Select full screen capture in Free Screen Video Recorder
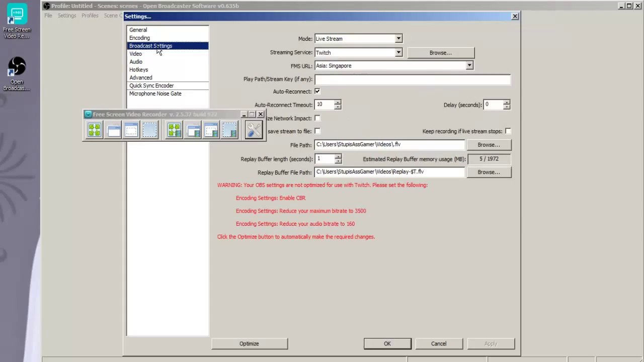This screenshot has height=362, width=644. (94, 130)
